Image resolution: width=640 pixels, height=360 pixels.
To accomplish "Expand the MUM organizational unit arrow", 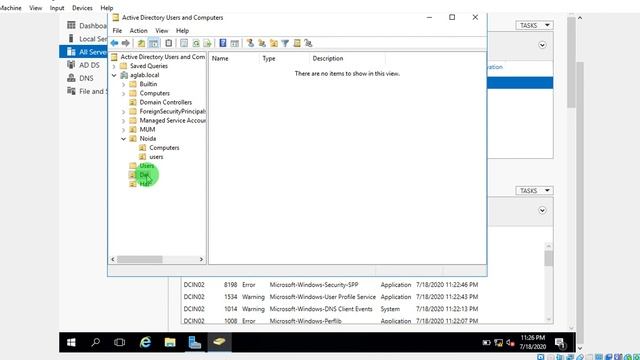I will click(123, 130).
